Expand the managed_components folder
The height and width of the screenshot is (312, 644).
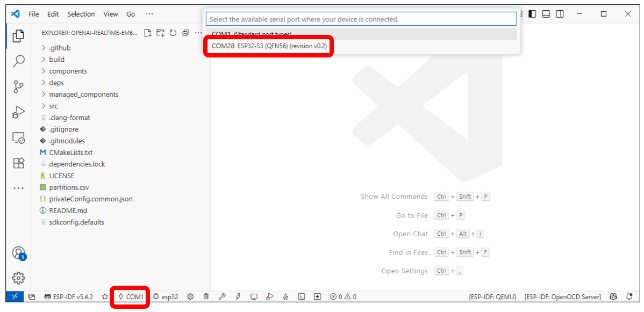121,95
